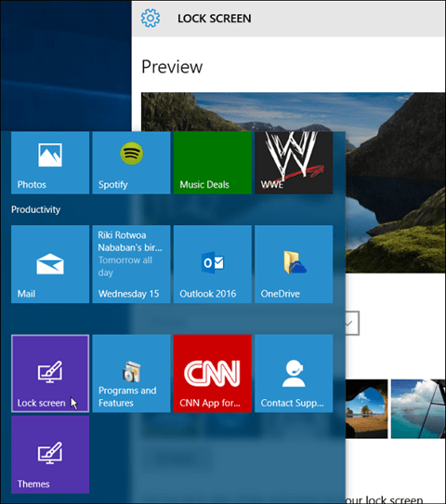446x504 pixels.
Task: Open the Contact Support tile
Action: coord(294,374)
